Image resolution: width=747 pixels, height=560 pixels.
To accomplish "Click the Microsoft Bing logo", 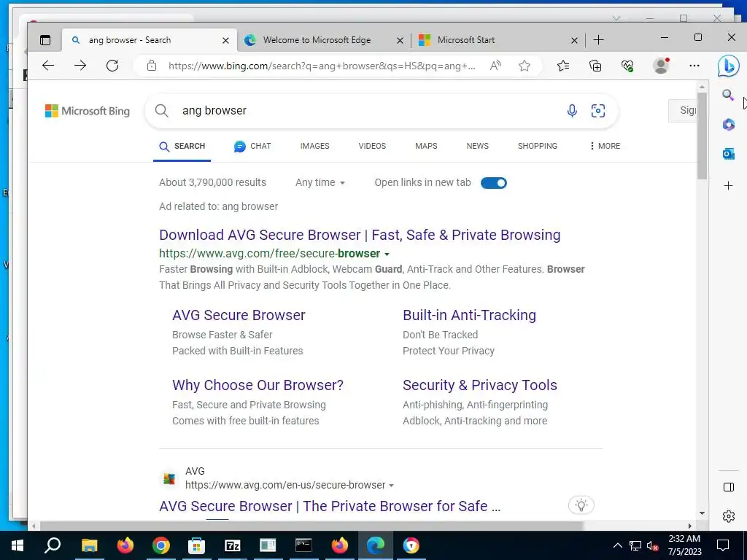I will pos(88,111).
